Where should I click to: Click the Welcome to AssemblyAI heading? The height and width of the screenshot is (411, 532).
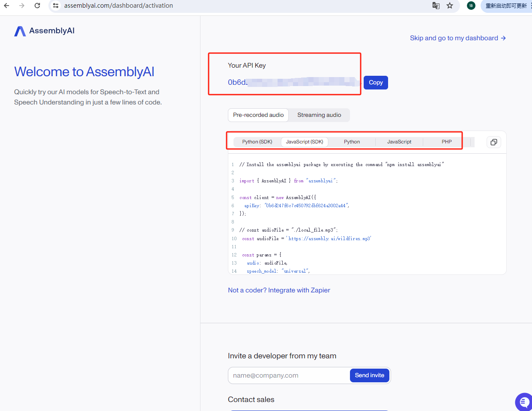coord(84,72)
